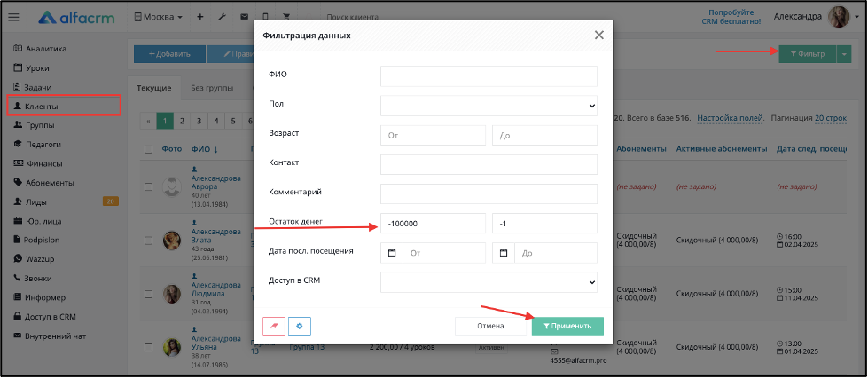Open Александрова Злата client avatar
The image size is (868, 379).
point(172,241)
